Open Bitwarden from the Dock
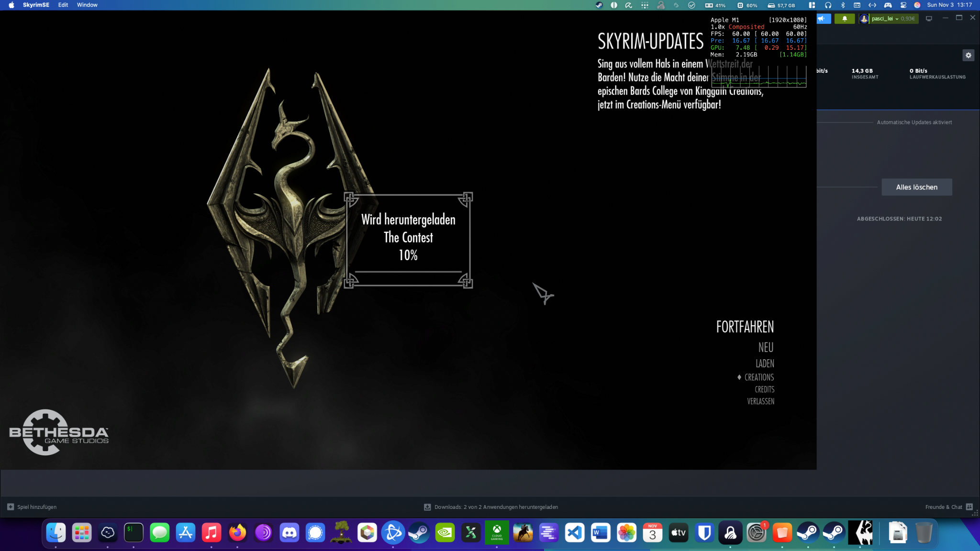This screenshot has height=551, width=980. tap(704, 532)
